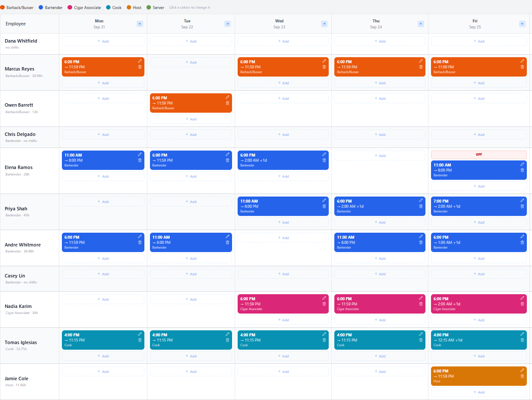Add a Tuesday shift for Casey Lin
The height and width of the screenshot is (400, 532).
[191, 274]
